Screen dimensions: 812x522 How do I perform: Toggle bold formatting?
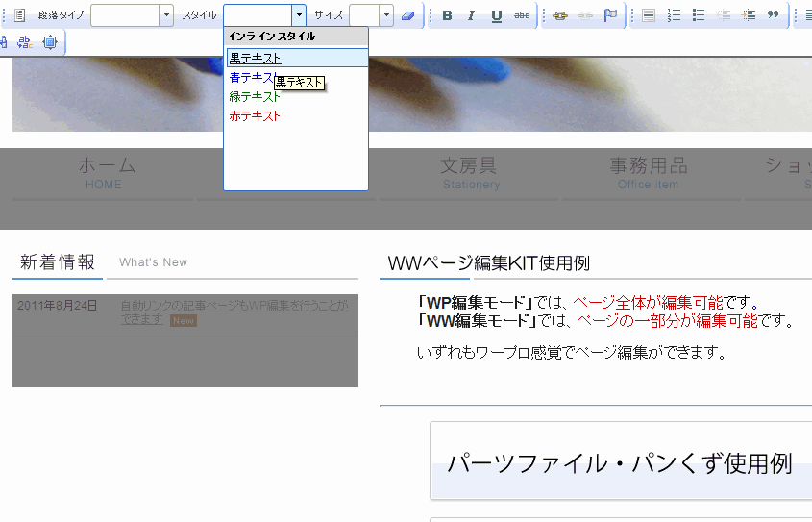[447, 15]
